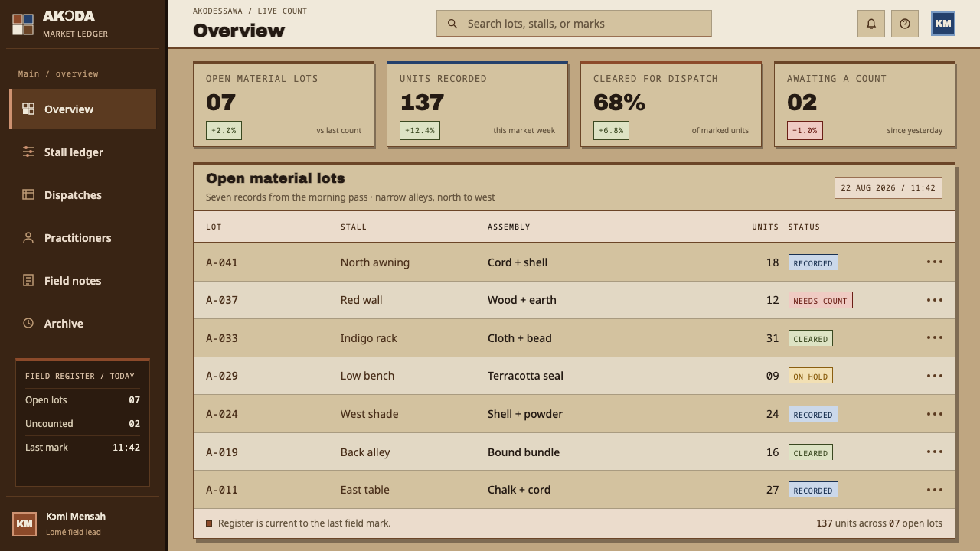980x551 pixels.
Task: Click the Akoda logo icon
Action: 23,24
